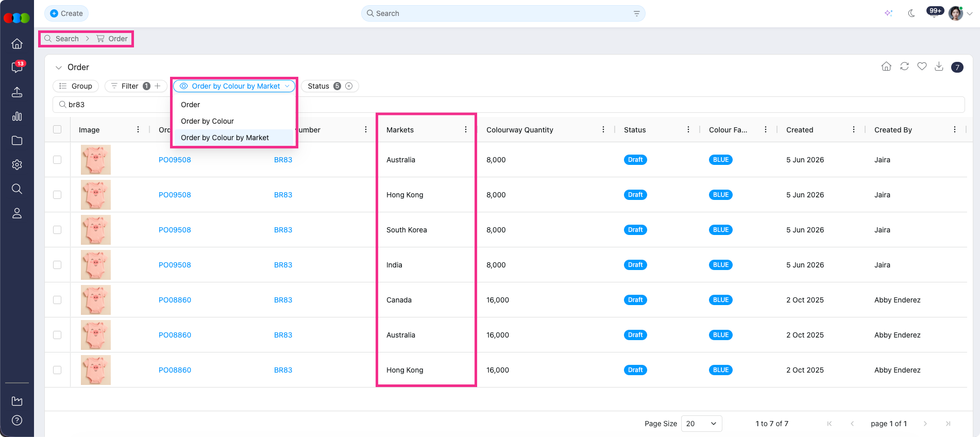Screen dimensions: 980x437
Task: Open the Home icon in left sidebar
Action: click(17, 44)
